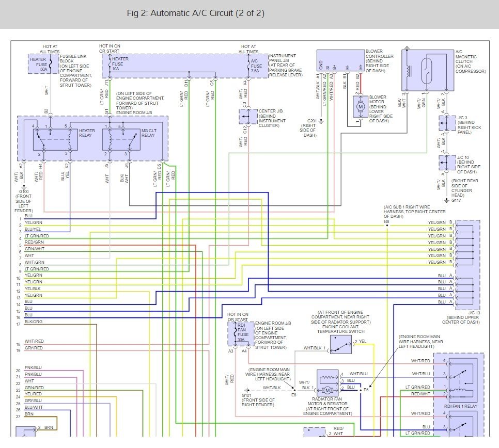
Task: Click wire 5 RED/GRN label
Action: (34, 242)
